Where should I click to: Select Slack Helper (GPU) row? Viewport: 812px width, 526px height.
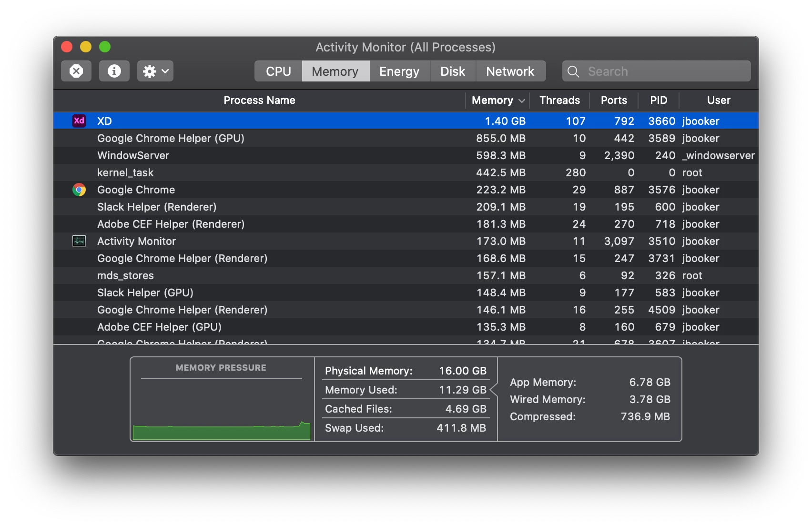click(406, 293)
